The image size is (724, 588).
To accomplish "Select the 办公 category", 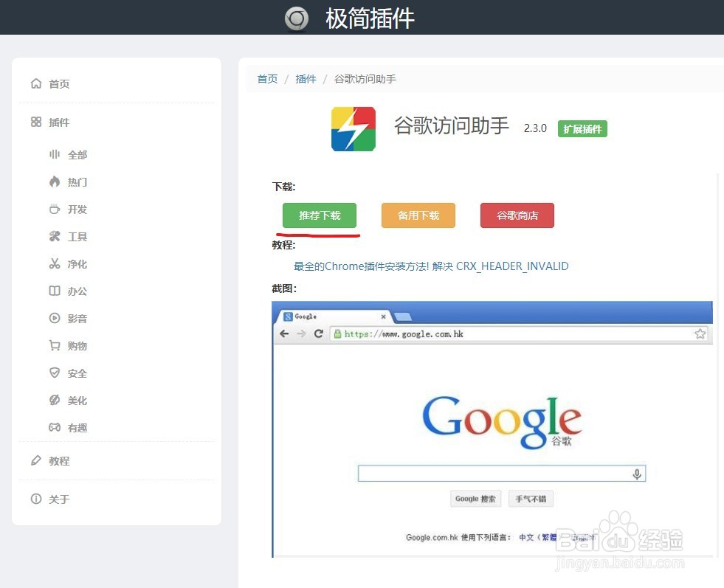I will click(77, 291).
